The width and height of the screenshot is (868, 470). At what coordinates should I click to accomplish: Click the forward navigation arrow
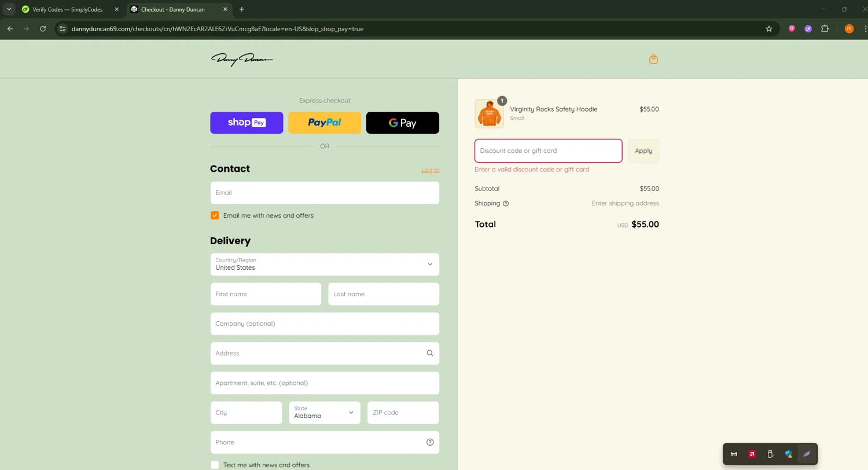[x=26, y=28]
